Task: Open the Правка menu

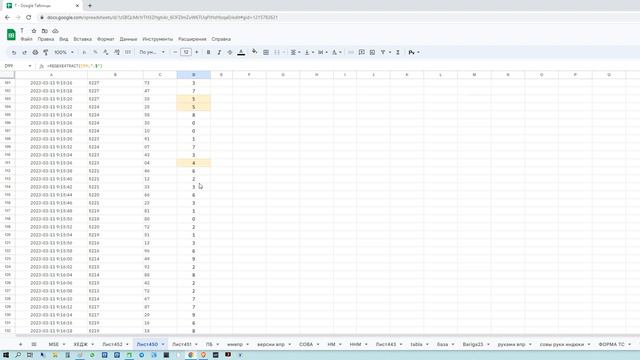Action: [46, 39]
